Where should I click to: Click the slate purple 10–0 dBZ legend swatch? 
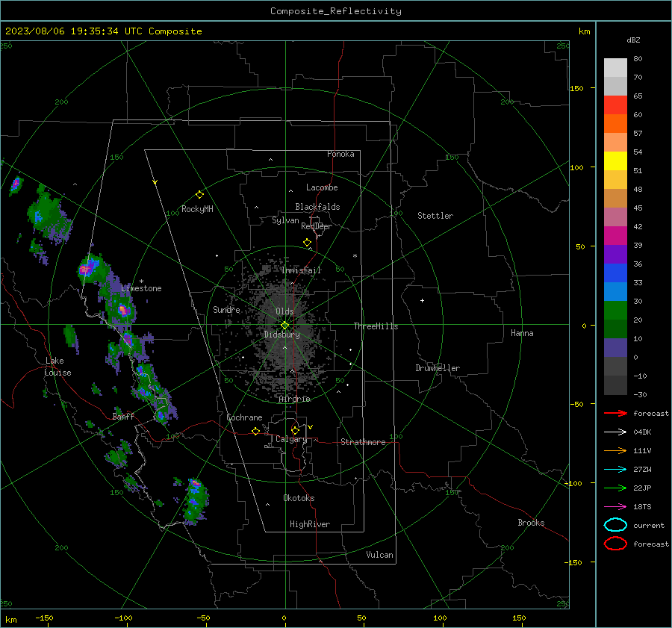click(615, 348)
